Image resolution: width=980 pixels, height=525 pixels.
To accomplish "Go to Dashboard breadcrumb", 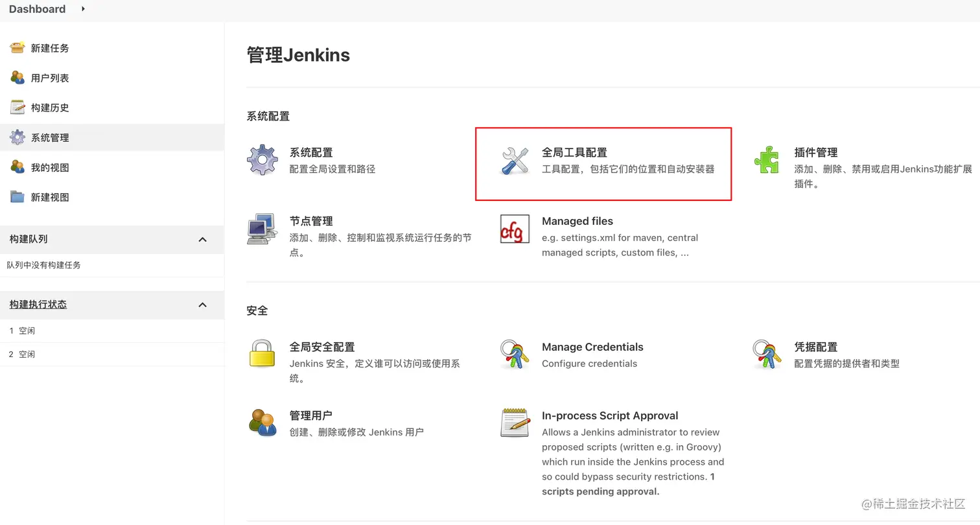I will [x=37, y=9].
